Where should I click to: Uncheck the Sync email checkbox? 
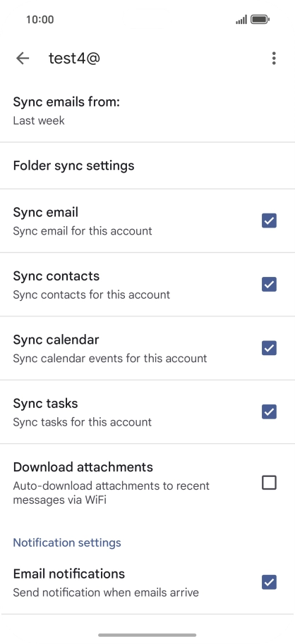coord(269,221)
